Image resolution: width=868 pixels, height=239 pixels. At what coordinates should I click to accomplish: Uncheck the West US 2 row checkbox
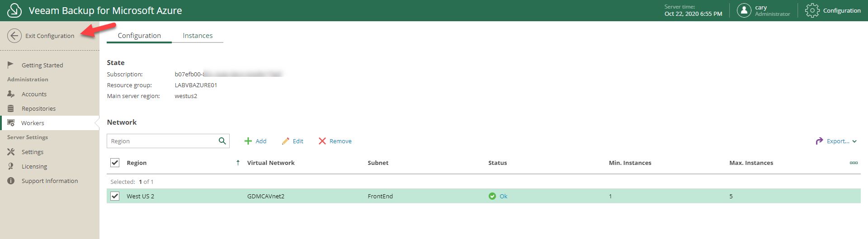click(x=115, y=196)
